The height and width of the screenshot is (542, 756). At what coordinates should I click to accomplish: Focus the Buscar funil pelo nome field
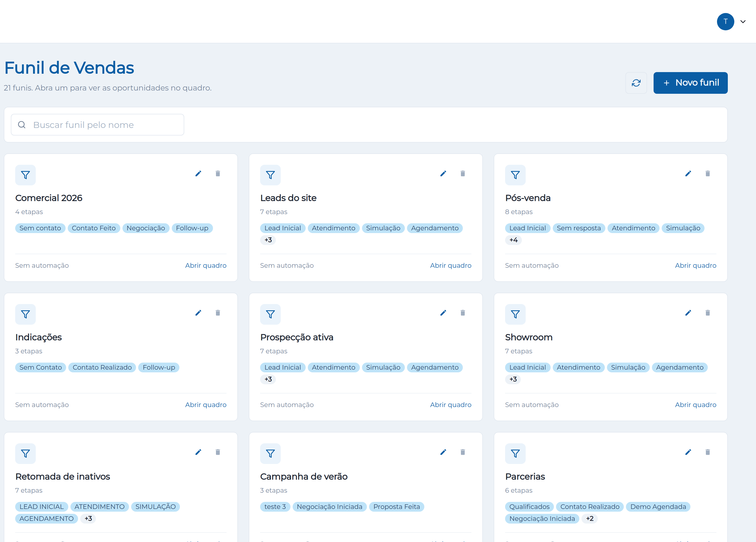97,125
